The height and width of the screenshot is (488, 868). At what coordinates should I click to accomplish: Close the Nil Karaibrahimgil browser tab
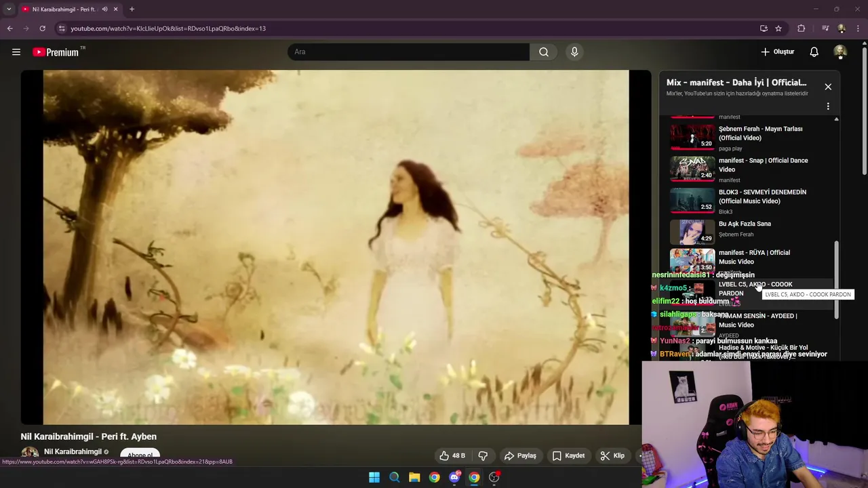point(116,9)
